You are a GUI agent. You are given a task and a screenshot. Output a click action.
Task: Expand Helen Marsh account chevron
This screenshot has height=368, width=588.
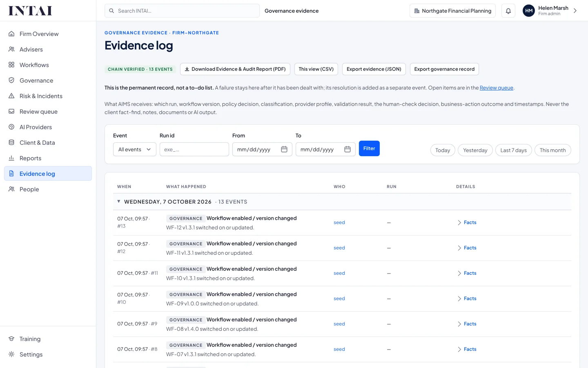575,11
